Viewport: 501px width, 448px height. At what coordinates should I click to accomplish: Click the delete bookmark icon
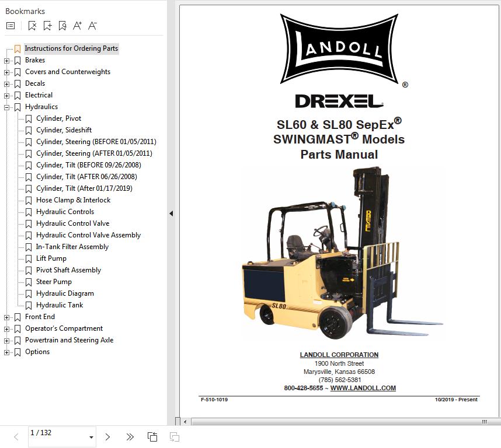pyautogui.click(x=32, y=26)
